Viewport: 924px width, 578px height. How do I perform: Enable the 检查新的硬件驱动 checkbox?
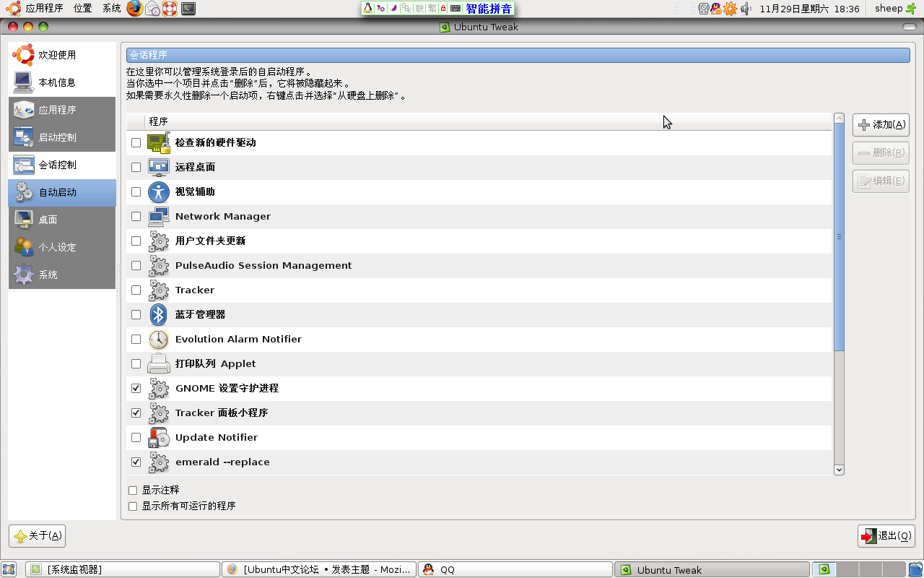[x=136, y=142]
